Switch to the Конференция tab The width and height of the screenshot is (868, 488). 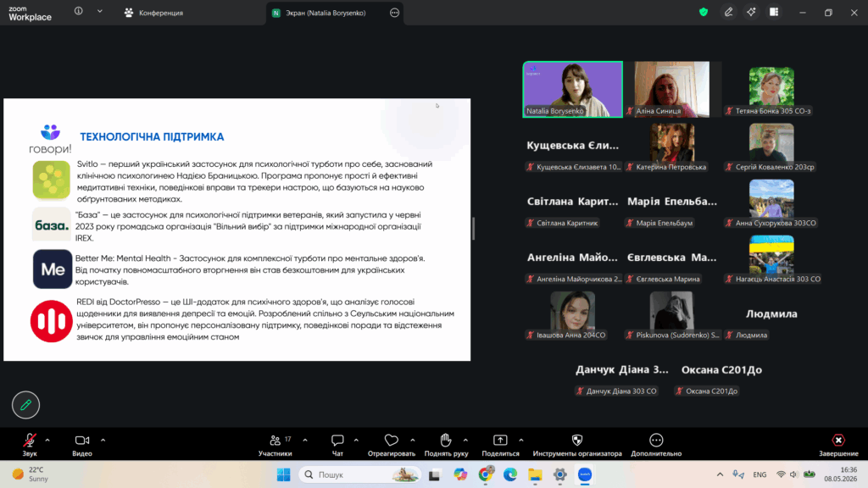pyautogui.click(x=154, y=13)
